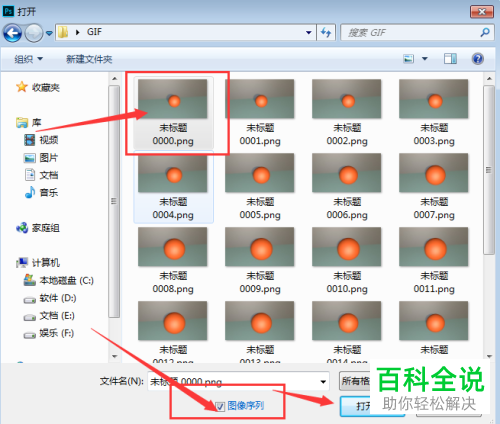Select thumbnail 未标题 0005.png
This screenshot has width=500, height=424.
point(260,187)
